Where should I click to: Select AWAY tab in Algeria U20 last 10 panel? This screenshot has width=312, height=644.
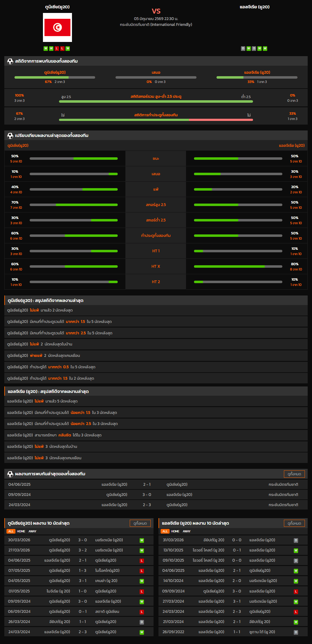pos(187,531)
